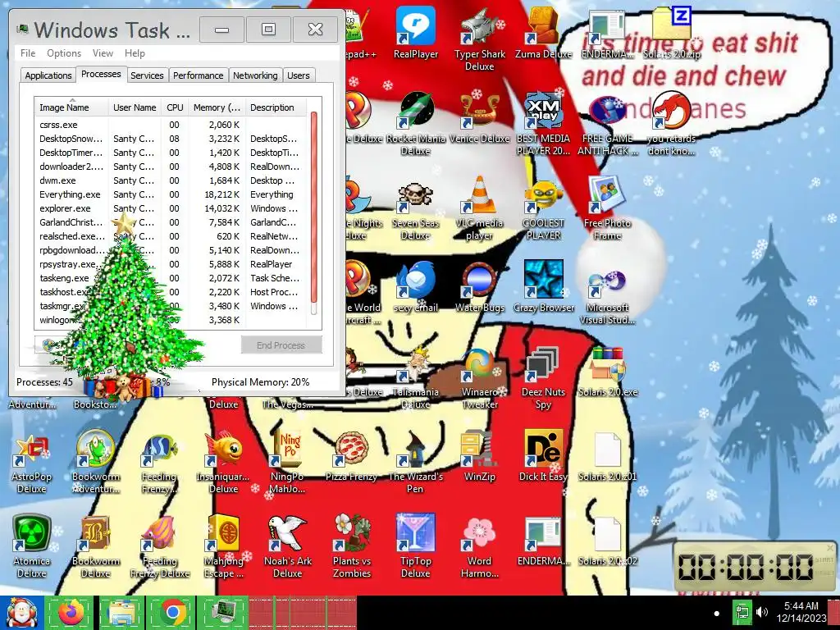Select the dwm.exe process row
This screenshot has width=840, height=630.
point(171,180)
